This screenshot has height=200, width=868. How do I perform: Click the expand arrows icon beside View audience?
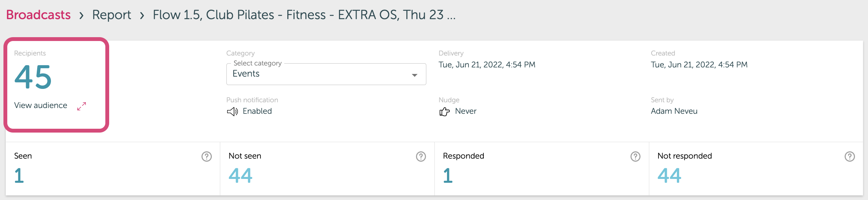82,106
